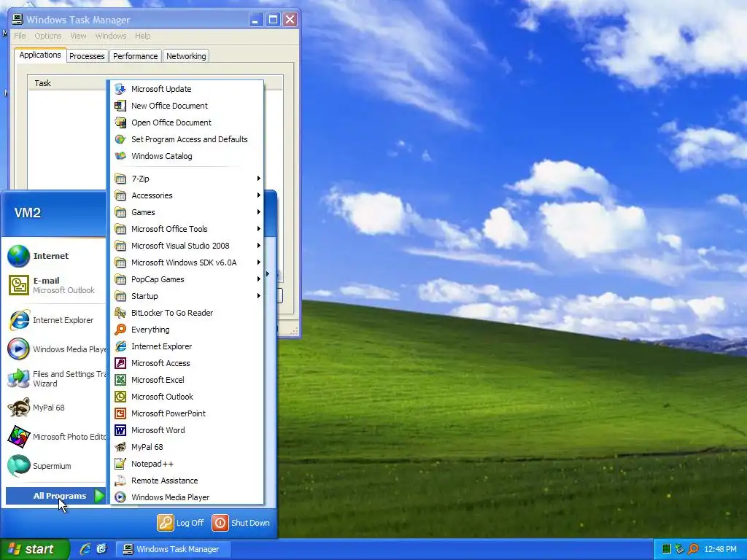Open Windows Media Player in programs list

[x=187, y=497]
